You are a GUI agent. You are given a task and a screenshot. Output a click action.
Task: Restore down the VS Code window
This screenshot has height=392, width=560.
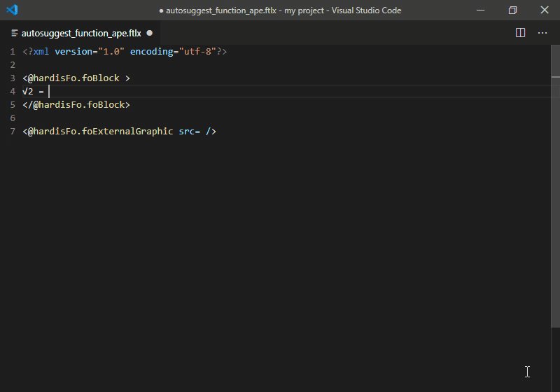click(513, 10)
